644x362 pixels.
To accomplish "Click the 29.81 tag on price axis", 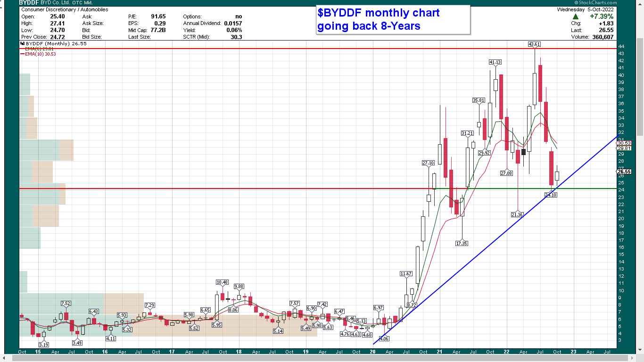I will (x=624, y=148).
